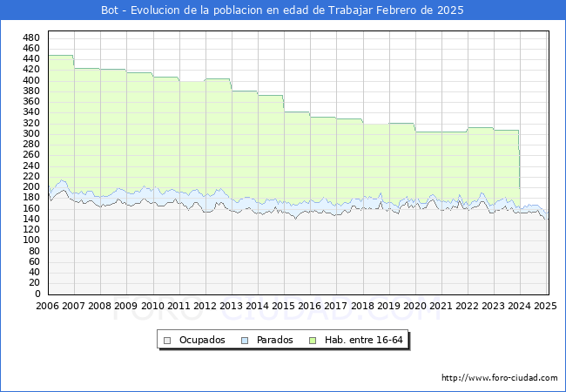Viewport: 566px width, 392px height.
Task: Click the 340 y-axis value
Action: tap(31, 112)
